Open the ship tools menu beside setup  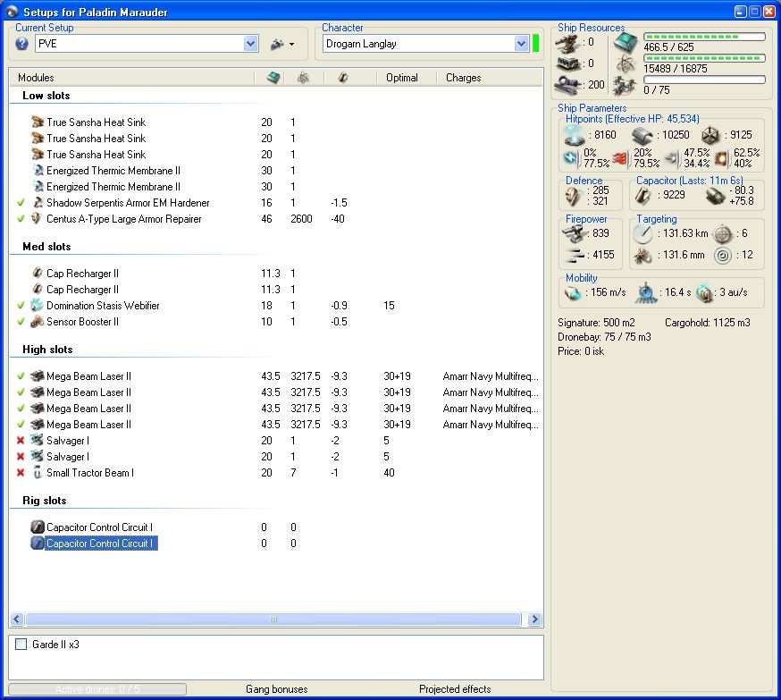pyautogui.click(x=281, y=44)
